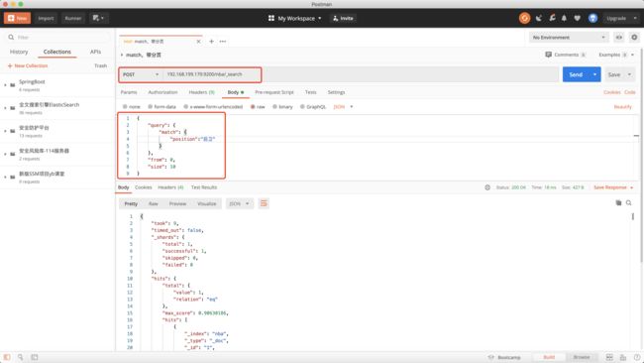Click the Send button
644x363 pixels.
pyautogui.click(x=576, y=74)
